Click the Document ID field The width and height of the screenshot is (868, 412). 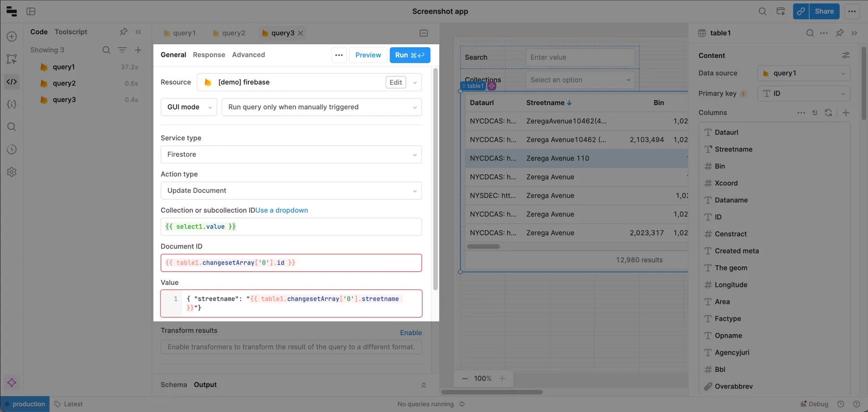coord(291,263)
